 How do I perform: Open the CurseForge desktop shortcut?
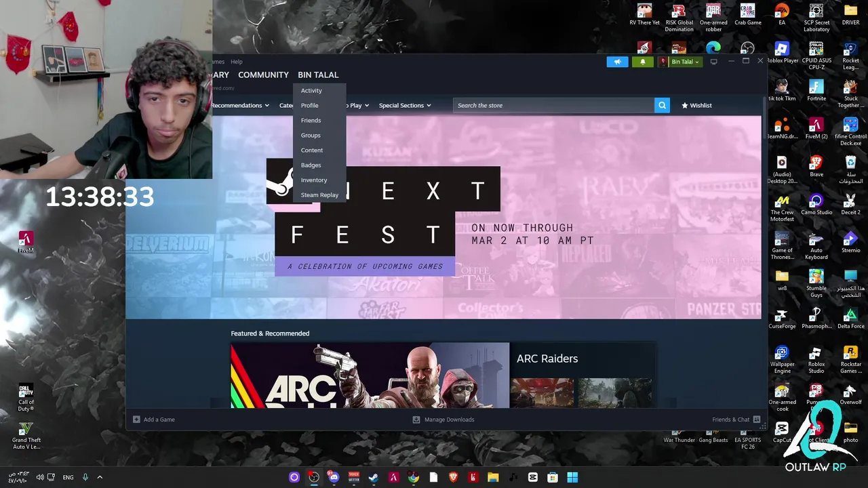point(782,318)
